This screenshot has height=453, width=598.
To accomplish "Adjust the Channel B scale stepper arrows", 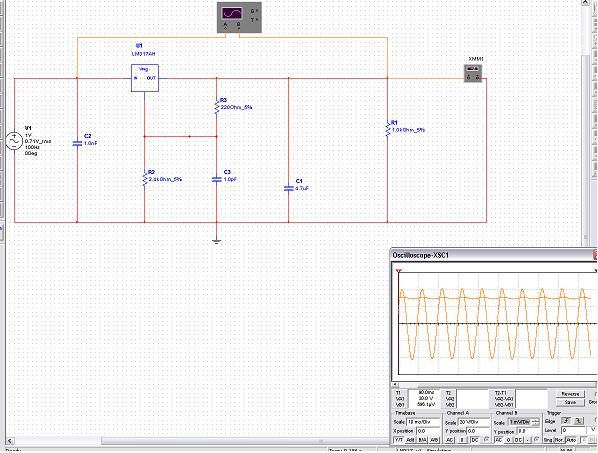I will coord(535,422).
